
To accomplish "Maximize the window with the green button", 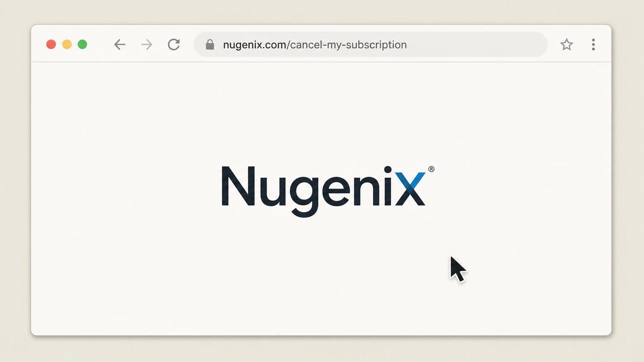I will 83,44.
